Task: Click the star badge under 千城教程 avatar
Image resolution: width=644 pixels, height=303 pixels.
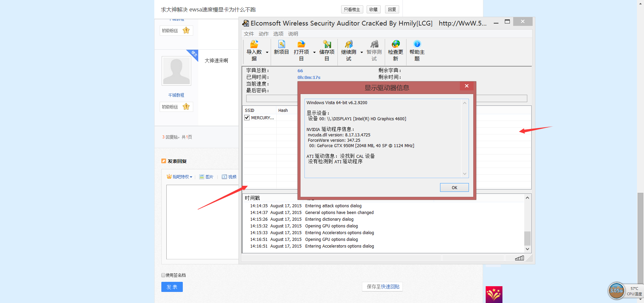Action: tap(186, 107)
